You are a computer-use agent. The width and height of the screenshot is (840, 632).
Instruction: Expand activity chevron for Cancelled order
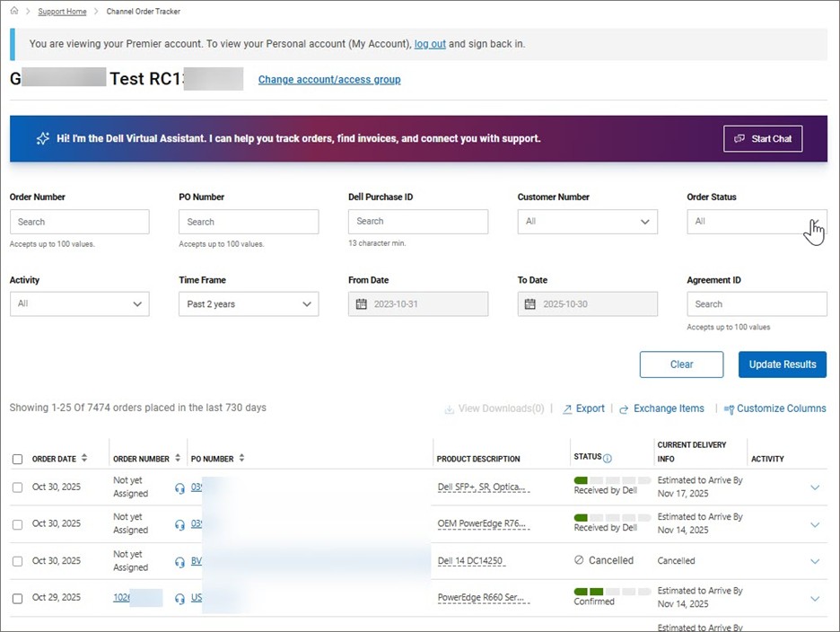[815, 561]
